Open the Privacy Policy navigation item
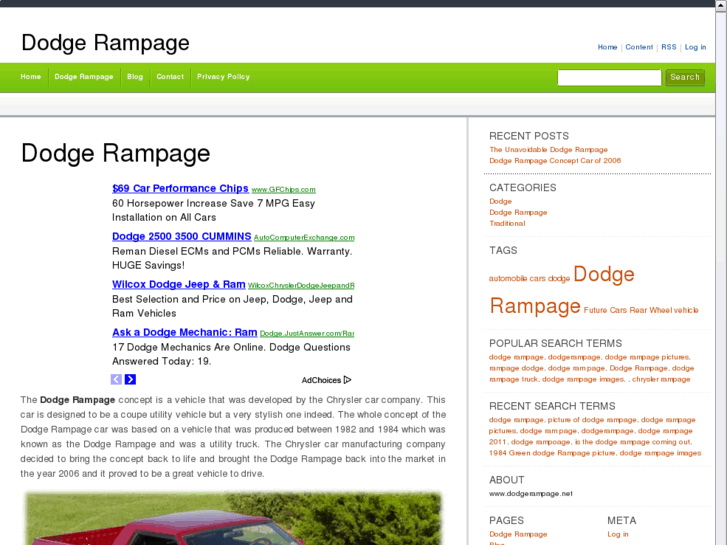Screen dimensions: 727x545 coord(223,77)
